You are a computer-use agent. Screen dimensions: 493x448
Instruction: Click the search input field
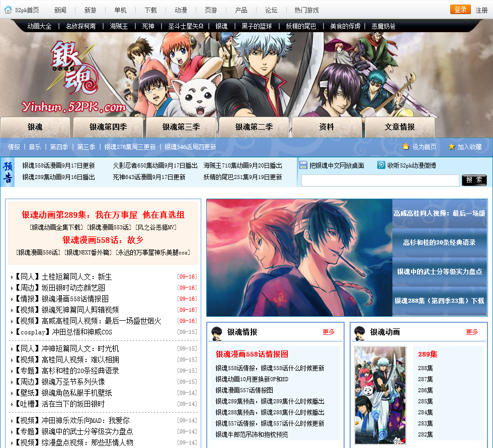380,181
